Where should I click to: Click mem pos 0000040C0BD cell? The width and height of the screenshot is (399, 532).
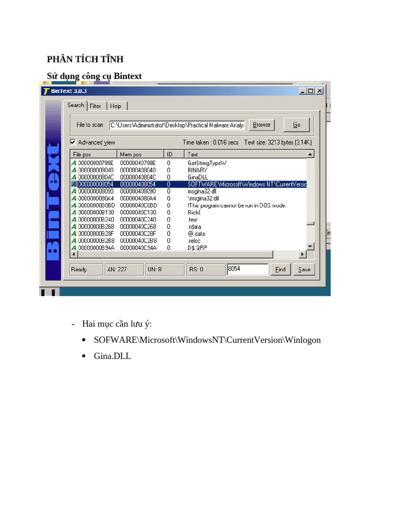tap(139, 206)
